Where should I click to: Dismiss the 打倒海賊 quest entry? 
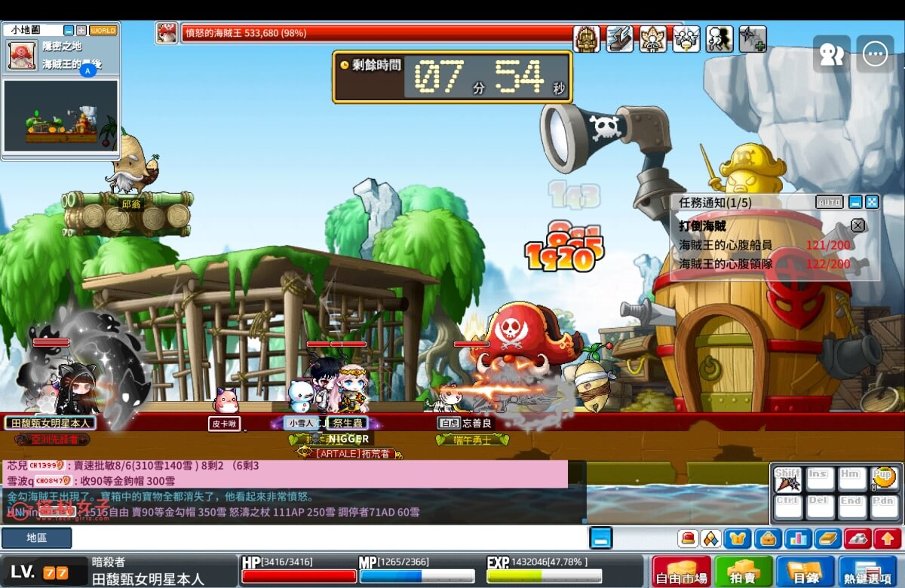click(857, 225)
